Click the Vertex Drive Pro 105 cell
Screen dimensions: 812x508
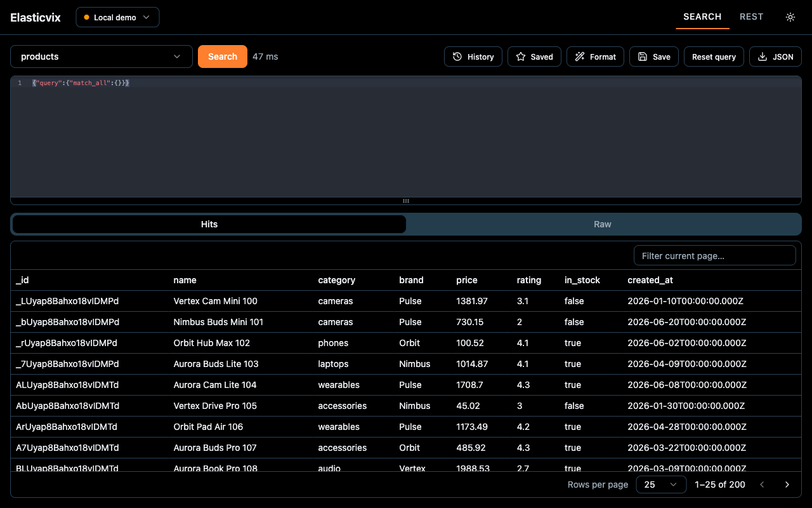[x=215, y=406]
